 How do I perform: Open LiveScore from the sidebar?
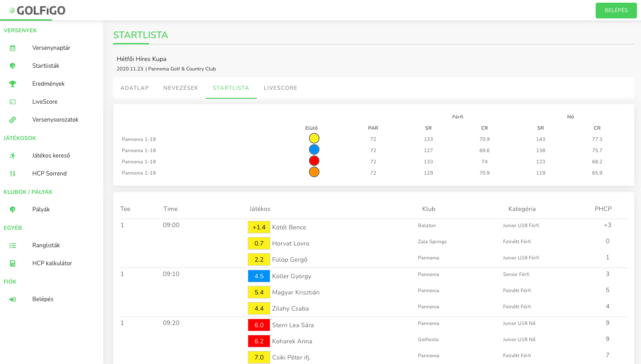point(45,102)
